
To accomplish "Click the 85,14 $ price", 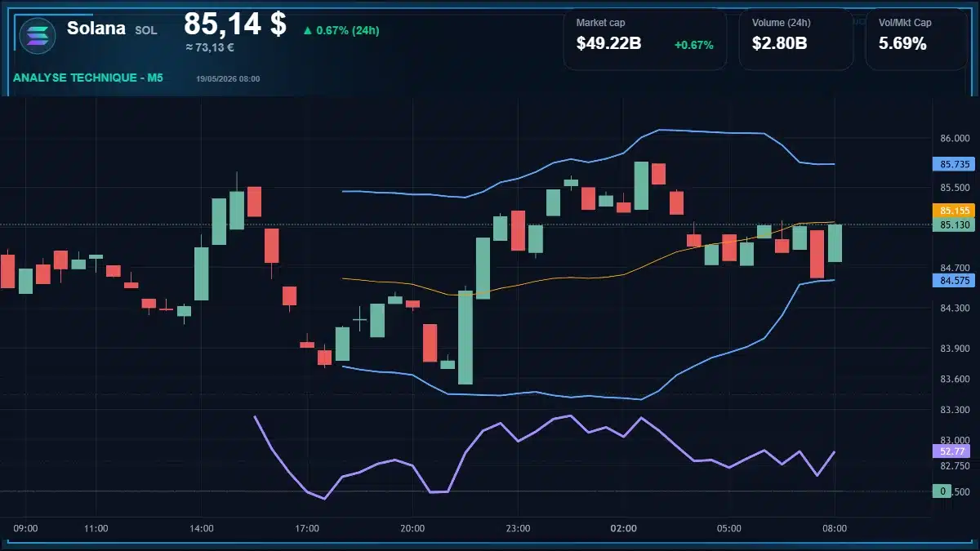I will (235, 24).
